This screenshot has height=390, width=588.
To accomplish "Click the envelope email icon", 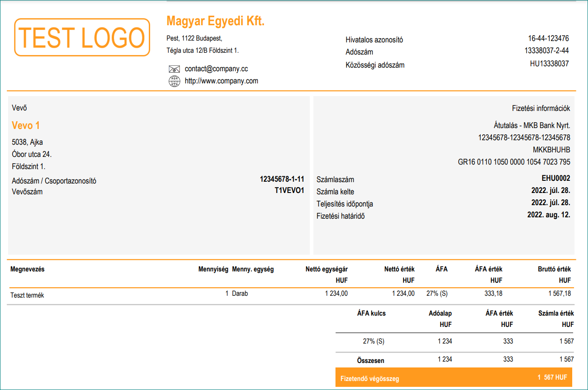I will click(x=174, y=69).
